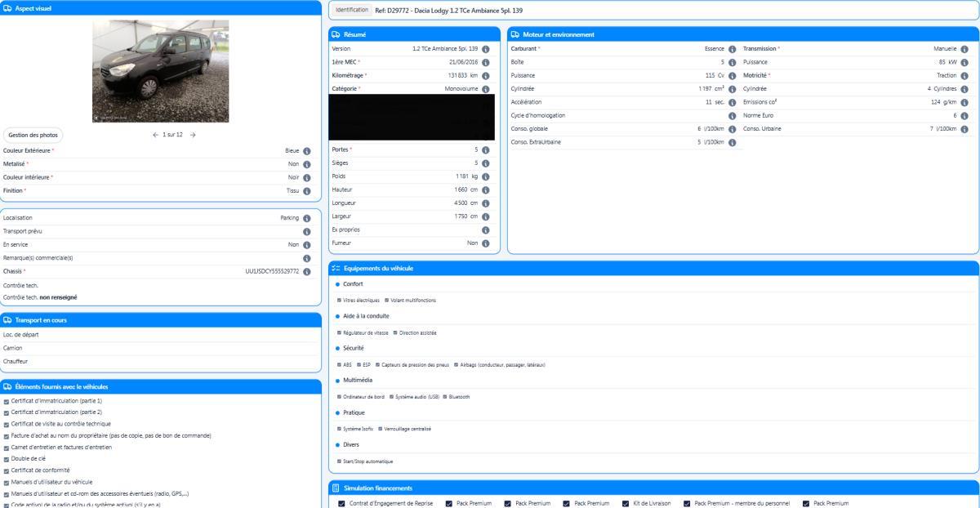Screen dimensions: 980x508
Task: Go to the next vehicle photo arrow
Action: (x=193, y=135)
